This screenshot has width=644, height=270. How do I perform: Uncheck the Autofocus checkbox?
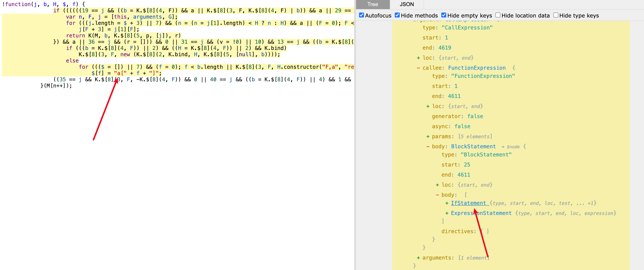tap(361, 15)
